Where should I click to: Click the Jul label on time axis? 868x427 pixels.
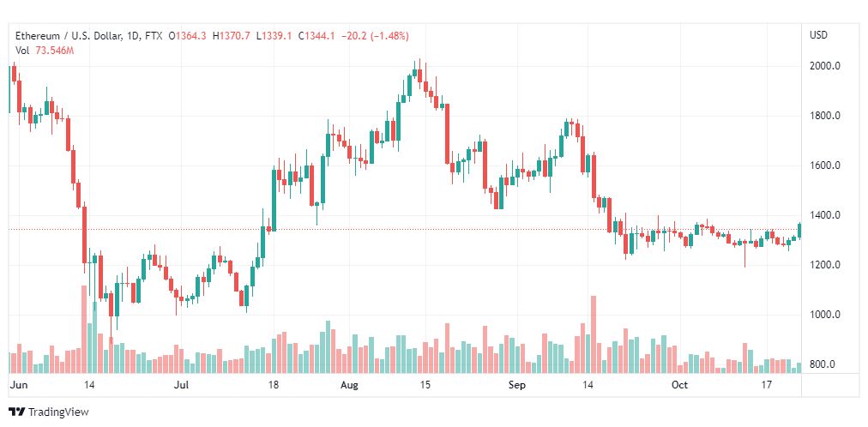182,385
